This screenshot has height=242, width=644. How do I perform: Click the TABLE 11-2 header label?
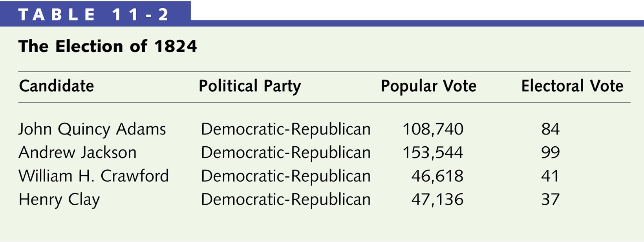(x=93, y=15)
